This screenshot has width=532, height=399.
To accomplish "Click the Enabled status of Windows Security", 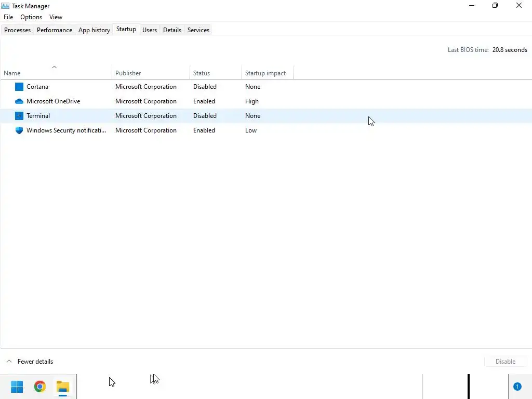I will (x=204, y=130).
